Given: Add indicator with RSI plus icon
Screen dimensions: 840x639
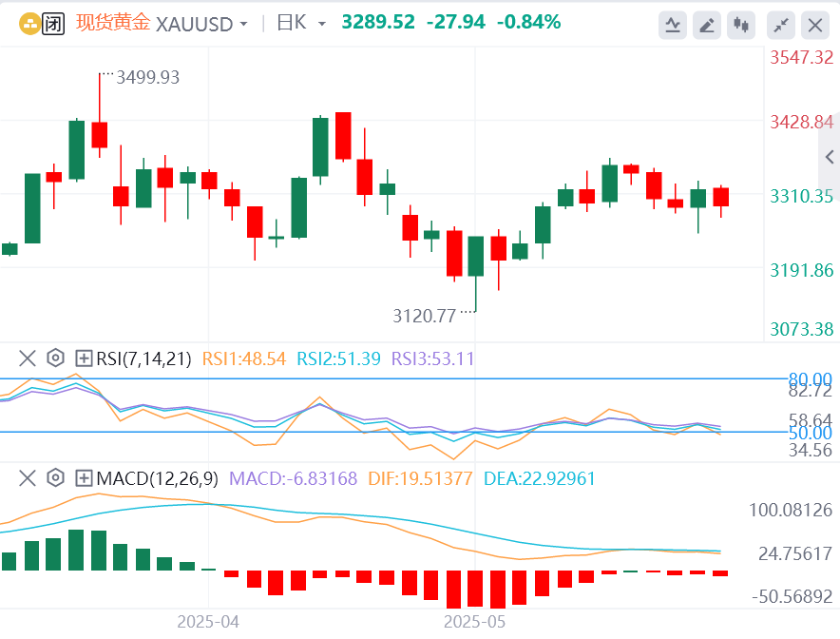Looking at the screenshot, I should [x=84, y=358].
